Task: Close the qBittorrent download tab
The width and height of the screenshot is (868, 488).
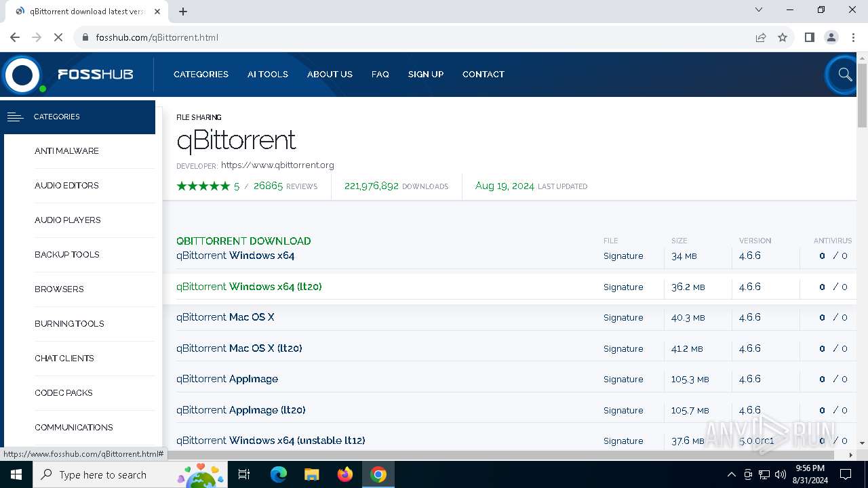Action: point(157,12)
